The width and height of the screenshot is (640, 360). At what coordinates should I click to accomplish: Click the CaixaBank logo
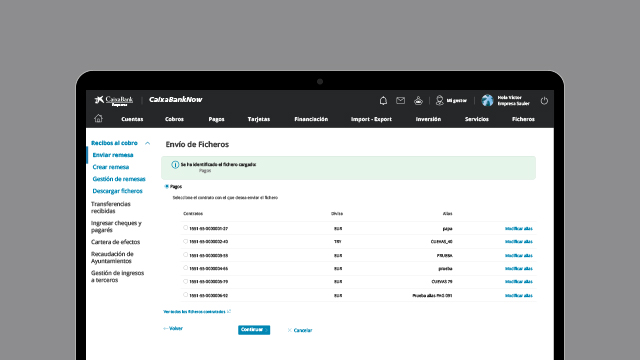[x=114, y=100]
